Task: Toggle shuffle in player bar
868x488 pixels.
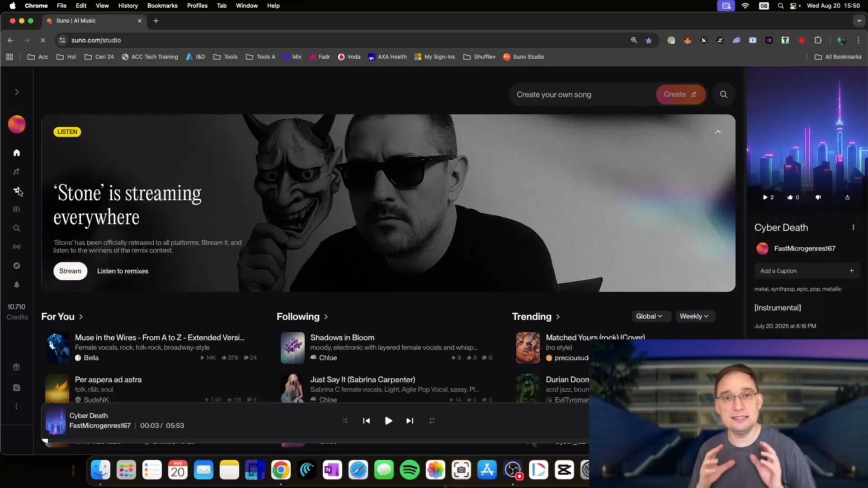Action: pos(345,421)
